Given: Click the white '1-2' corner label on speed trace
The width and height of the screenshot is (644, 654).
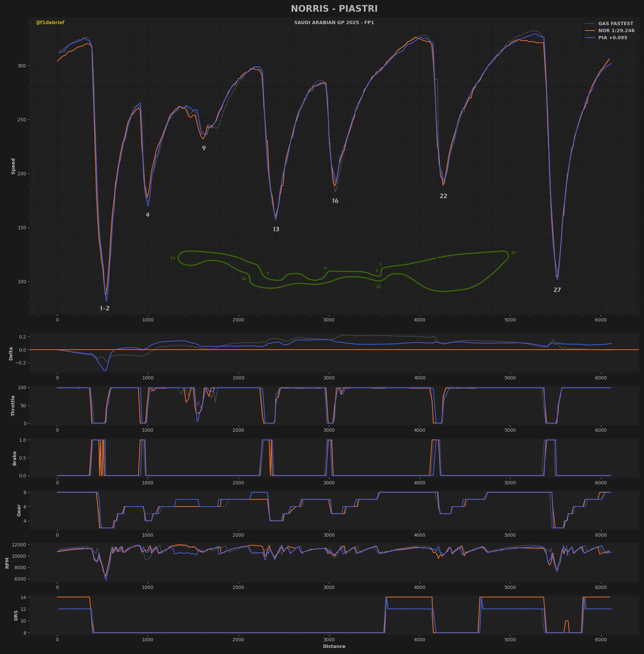Looking at the screenshot, I should [105, 309].
